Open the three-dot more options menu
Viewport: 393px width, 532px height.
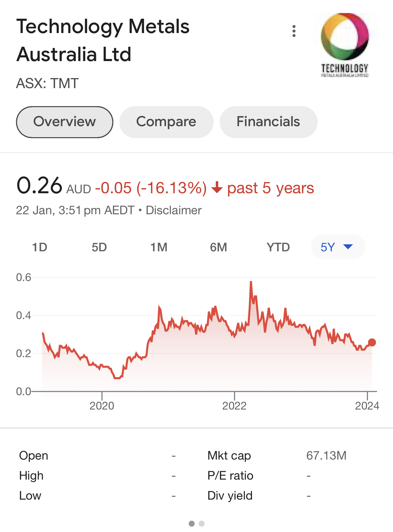pos(294,31)
